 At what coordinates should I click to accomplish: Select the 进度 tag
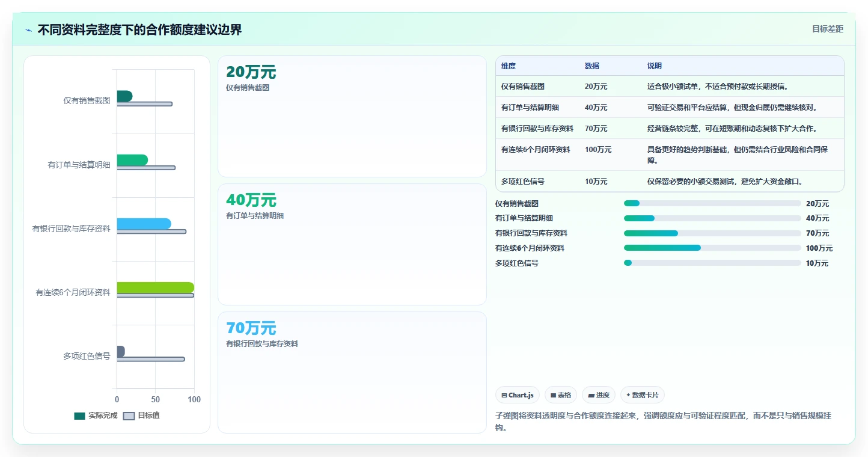pos(599,395)
